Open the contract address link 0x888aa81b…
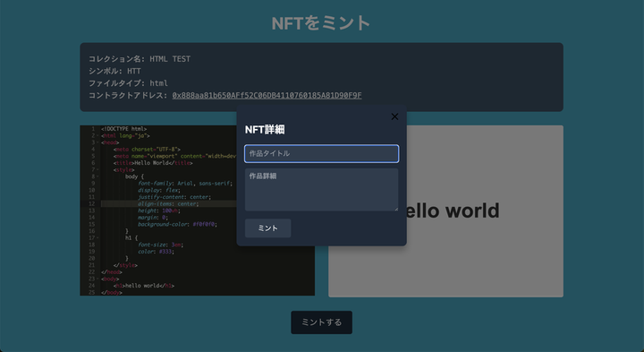644x352 pixels. pos(267,96)
